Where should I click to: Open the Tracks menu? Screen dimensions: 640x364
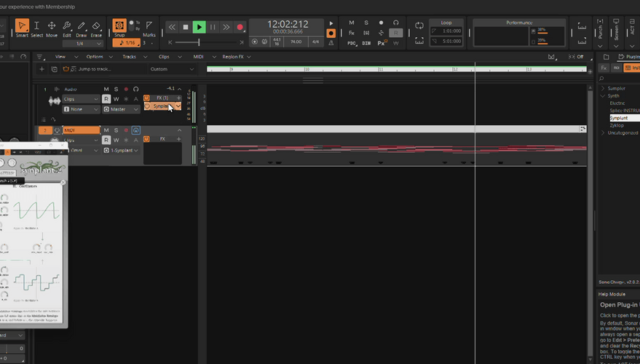(x=130, y=56)
